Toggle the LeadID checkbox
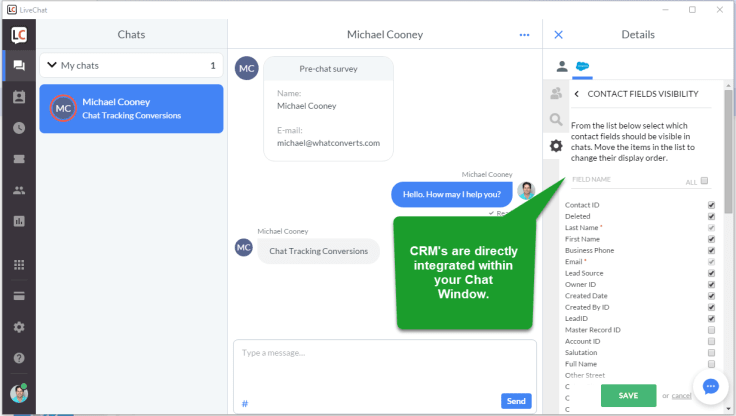This screenshot has width=736, height=416. tap(711, 319)
